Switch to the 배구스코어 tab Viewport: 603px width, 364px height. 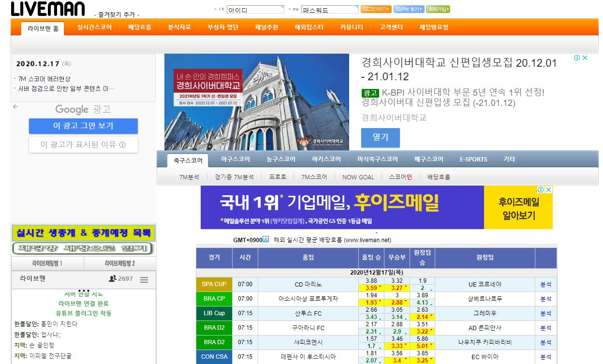pos(429,159)
